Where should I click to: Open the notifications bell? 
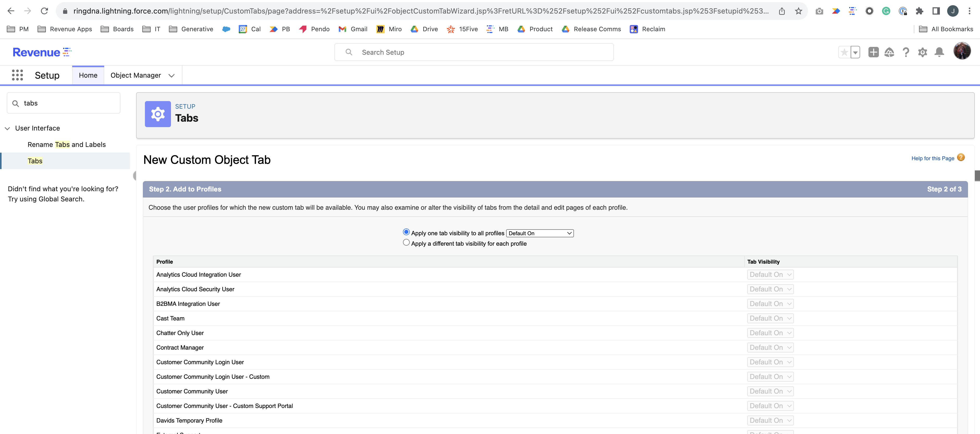(x=939, y=52)
